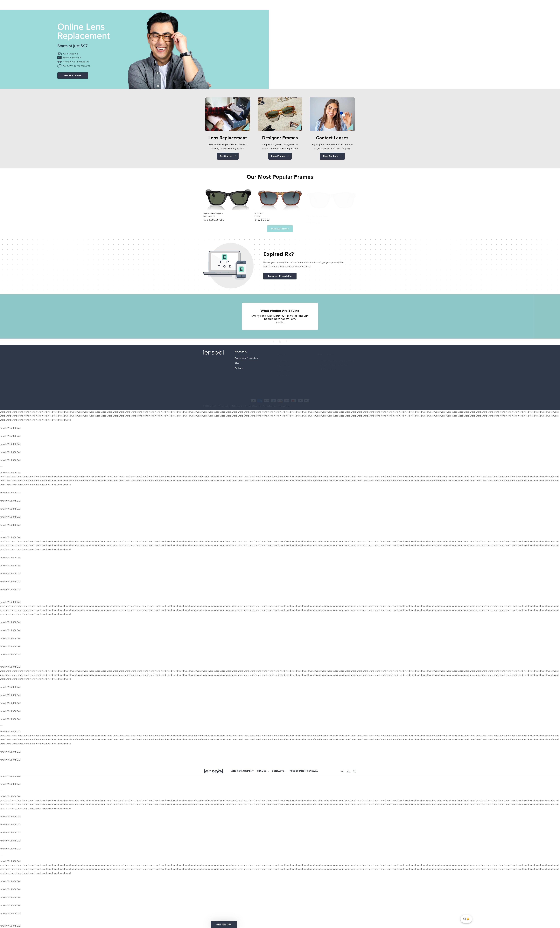The height and width of the screenshot is (928, 560).
Task: Click the Get New Lenses button
Action: pyautogui.click(x=73, y=75)
